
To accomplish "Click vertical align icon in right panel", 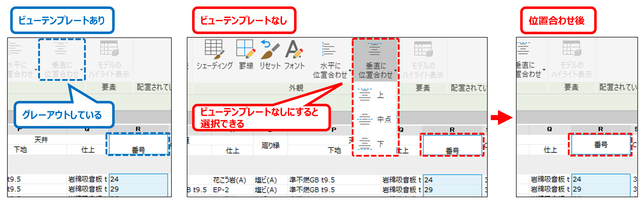I will point(523,49).
